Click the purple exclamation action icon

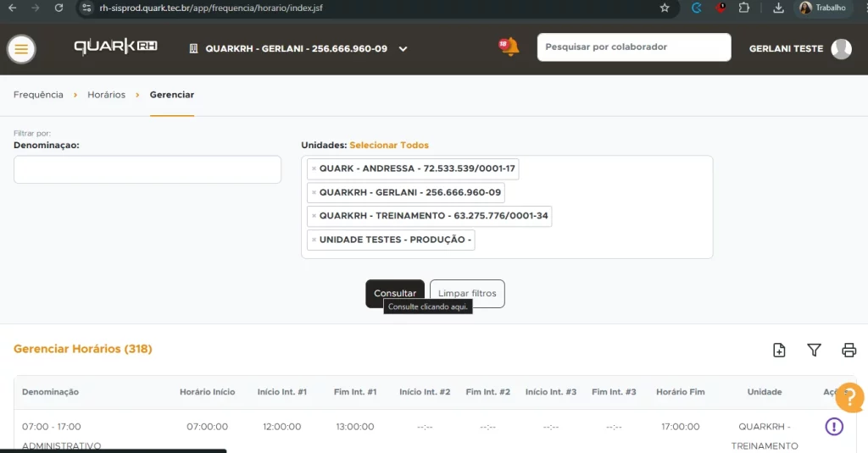pos(834,426)
